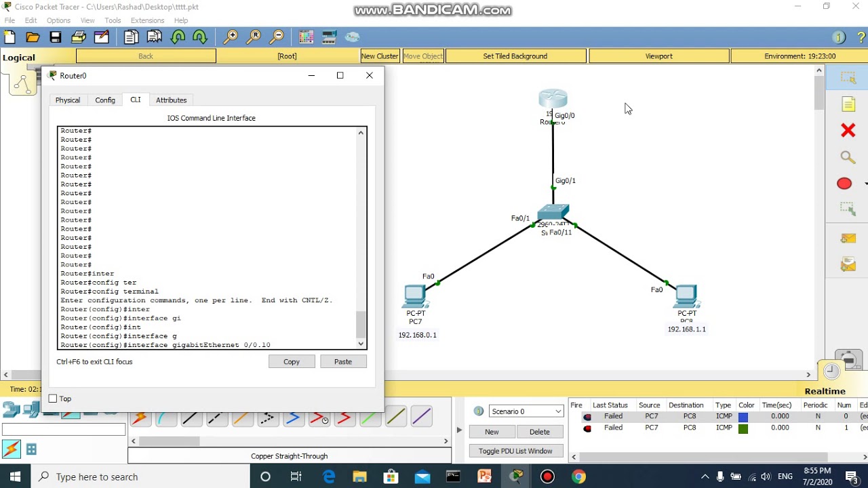
Task: Zoom in with the plus magnifier
Action: tap(231, 37)
